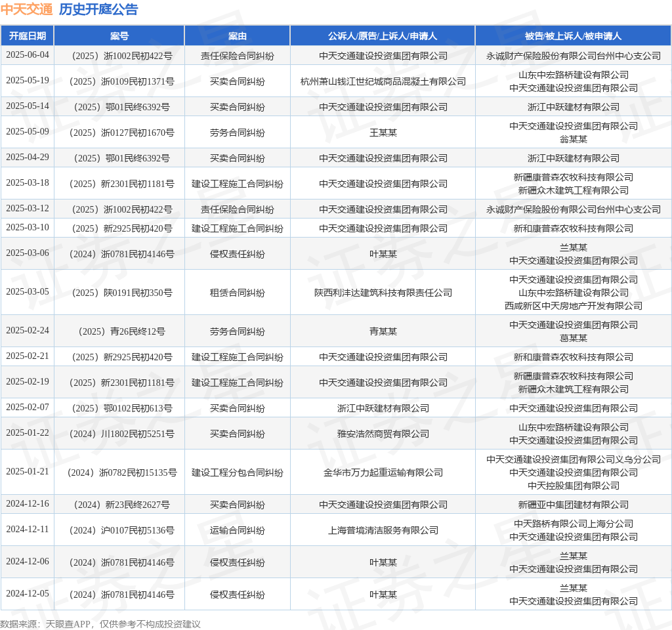Click plaintiff 杭州萧山钱江世纪城商品混凝土有限公司

point(383,81)
